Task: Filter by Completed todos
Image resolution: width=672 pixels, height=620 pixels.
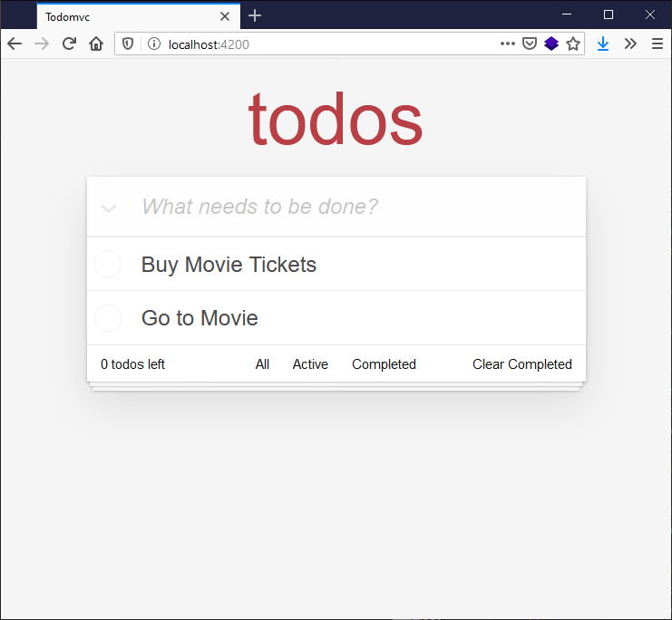Action: 384,364
